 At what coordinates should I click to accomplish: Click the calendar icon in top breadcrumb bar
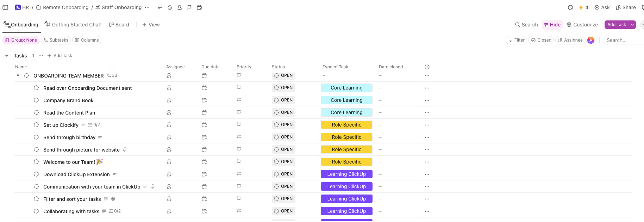(x=199, y=7)
